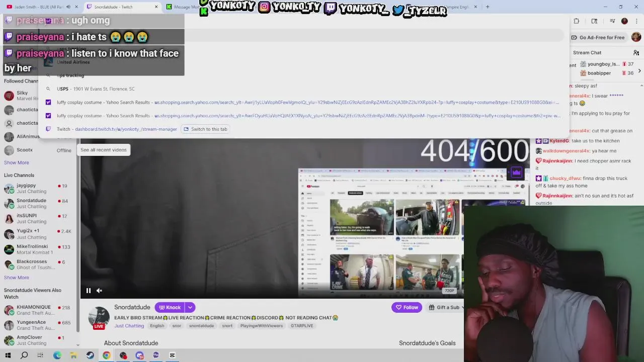Open Steam from taskbar
Viewport: 644px width, 362px height.
click(90, 355)
